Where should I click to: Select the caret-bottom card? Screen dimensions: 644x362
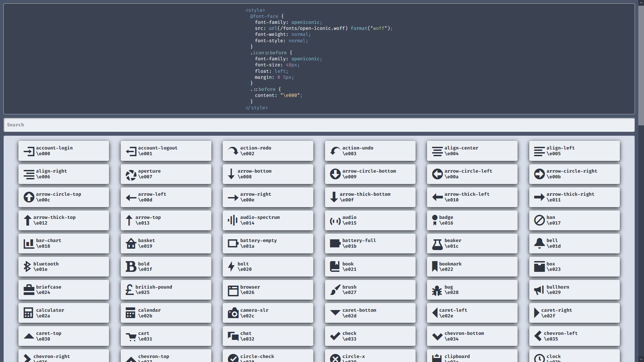[370, 313]
